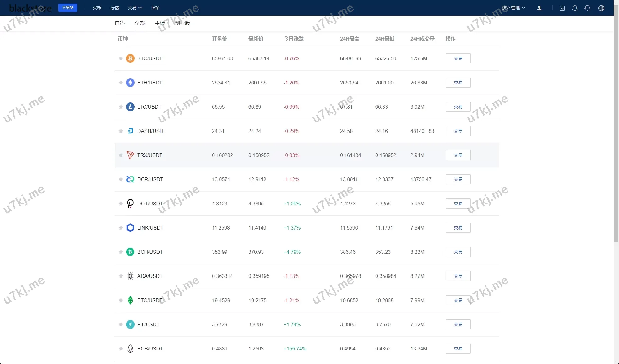Click the Ethereum coin icon
The width and height of the screenshot is (619, 364).
(x=130, y=83)
